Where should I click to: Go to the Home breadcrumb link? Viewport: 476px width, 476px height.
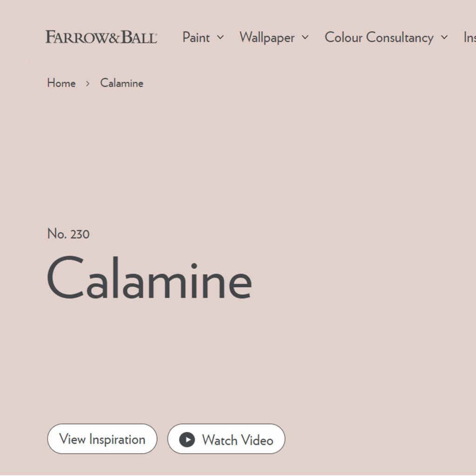point(61,83)
